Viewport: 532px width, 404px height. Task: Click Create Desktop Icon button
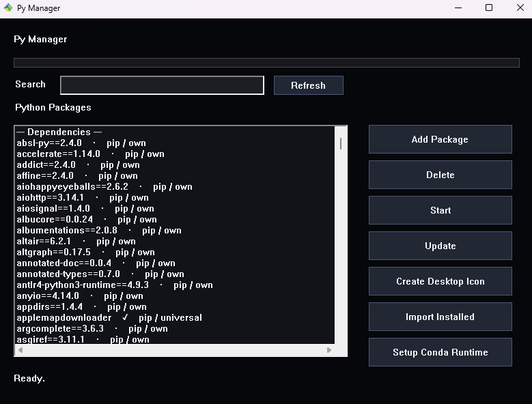(x=440, y=281)
